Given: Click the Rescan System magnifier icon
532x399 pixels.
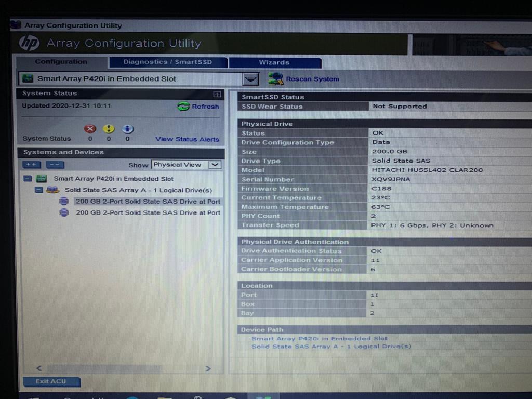Looking at the screenshot, I should (x=275, y=79).
